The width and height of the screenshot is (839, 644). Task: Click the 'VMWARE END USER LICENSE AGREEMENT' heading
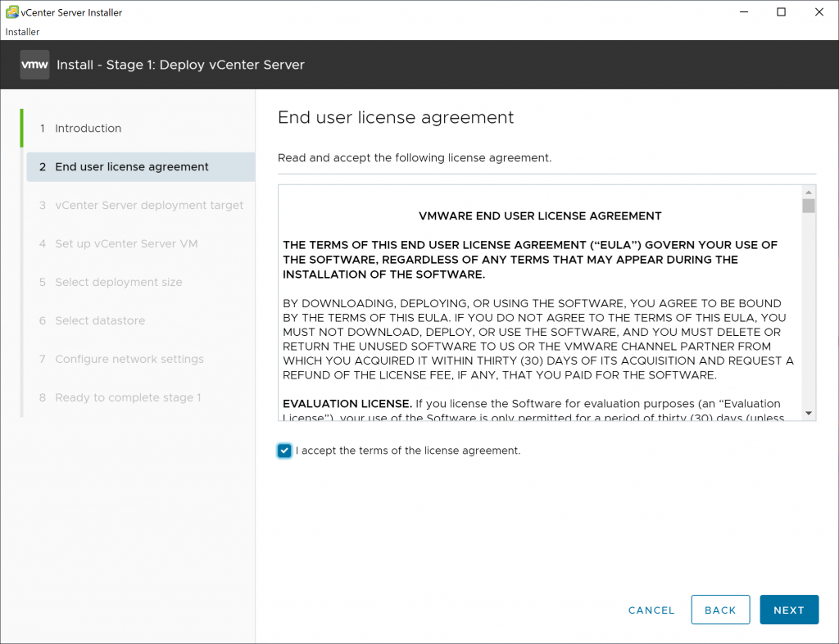point(540,216)
